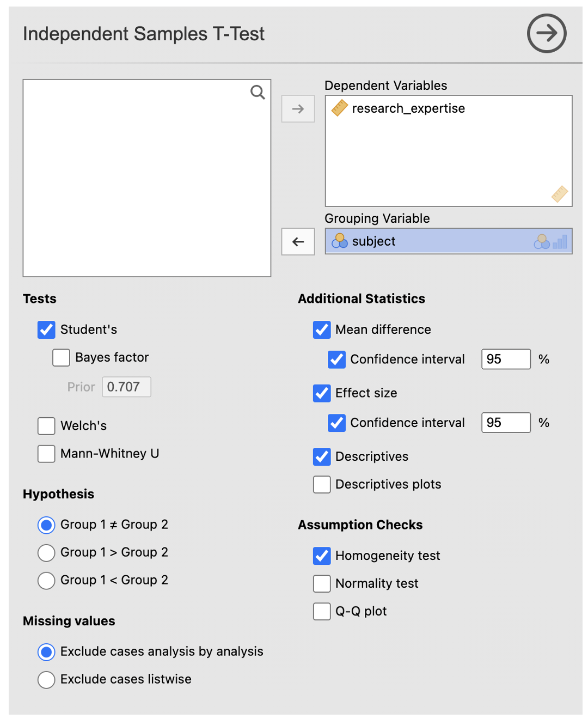Select Group 1 > Group 2 hypothesis

[x=46, y=553]
